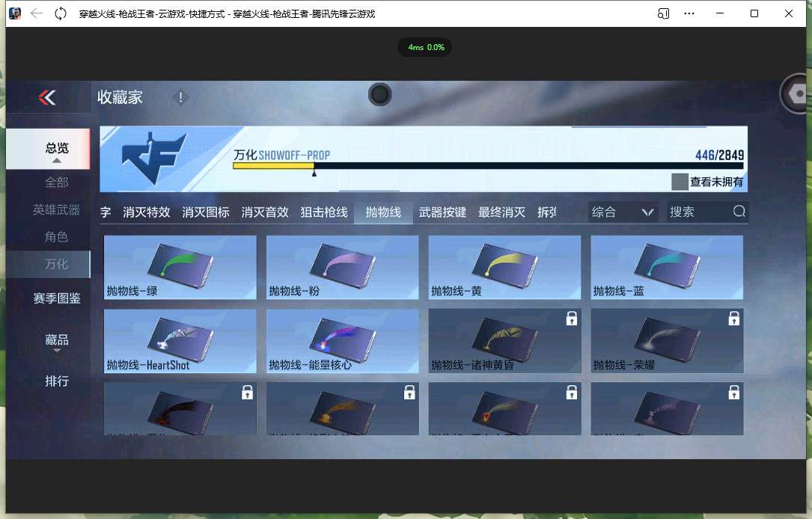
Task: Select the 抛物线-蓝 item card
Action: (x=667, y=268)
